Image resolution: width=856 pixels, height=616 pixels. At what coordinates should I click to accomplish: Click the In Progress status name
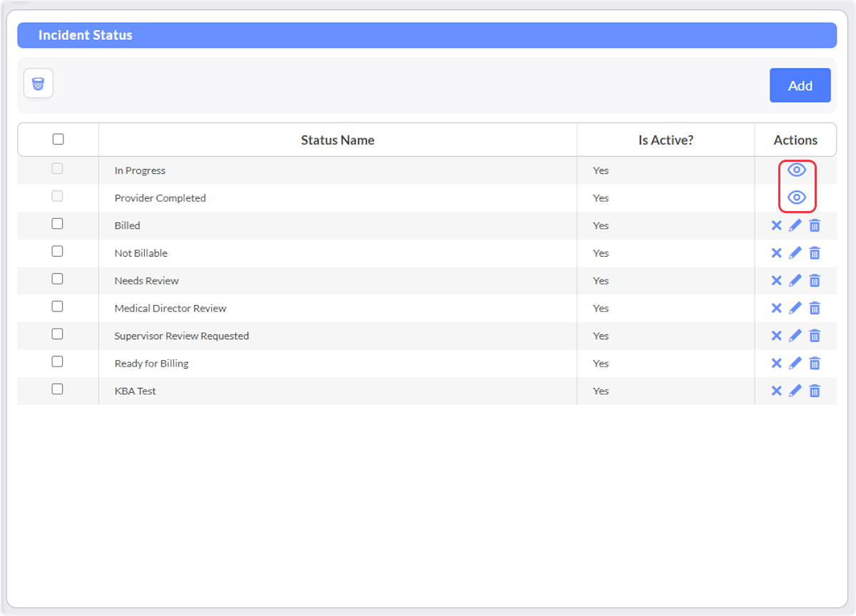tap(140, 170)
